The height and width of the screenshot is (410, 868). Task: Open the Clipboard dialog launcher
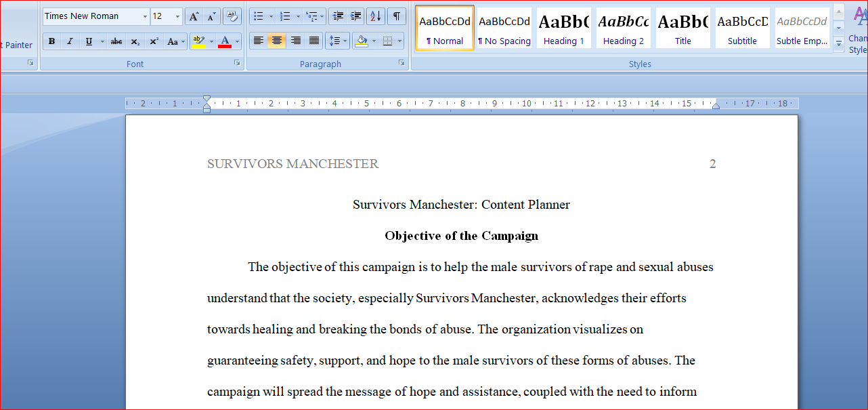(x=30, y=62)
